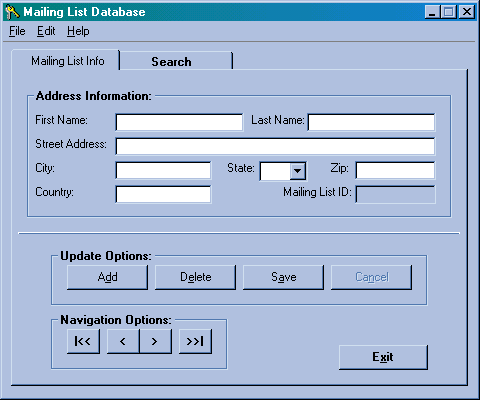Go to first record navigation button
Screen dimensions: 480x400
click(x=83, y=341)
